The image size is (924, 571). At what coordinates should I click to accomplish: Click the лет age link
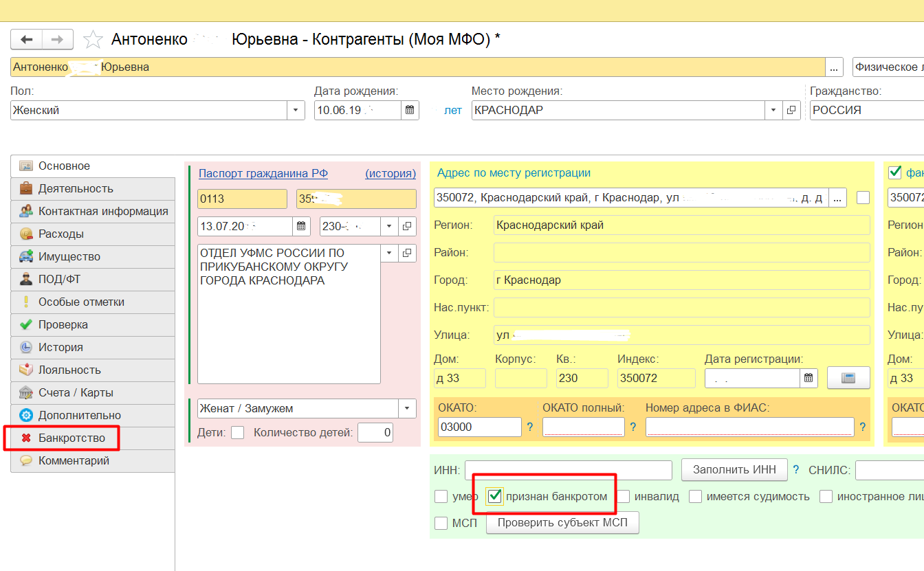pos(453,110)
